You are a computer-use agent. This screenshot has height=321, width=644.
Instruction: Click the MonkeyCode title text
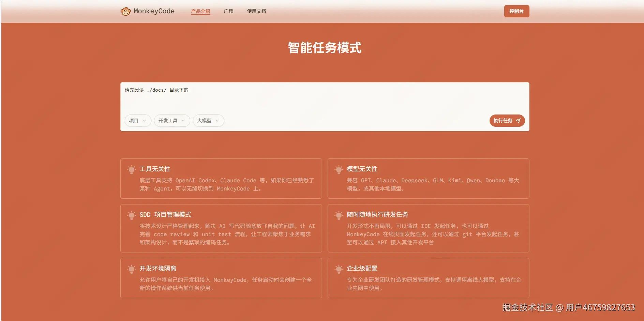[x=154, y=11]
